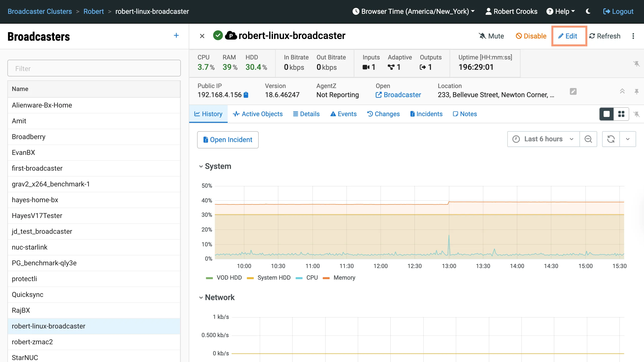This screenshot has height=362, width=644.
Task: Open auto-refresh interval dropdown arrow
Action: [x=627, y=139]
